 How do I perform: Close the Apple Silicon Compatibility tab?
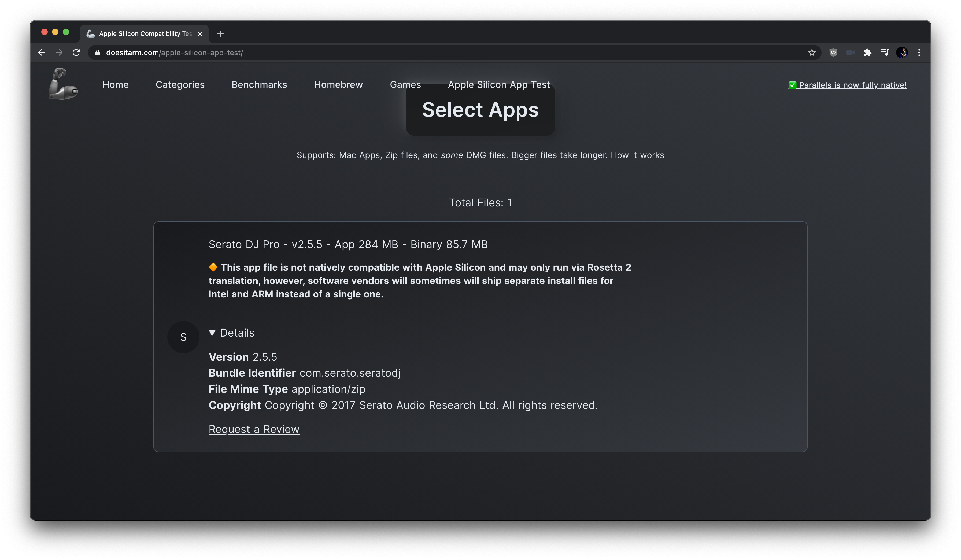200,34
